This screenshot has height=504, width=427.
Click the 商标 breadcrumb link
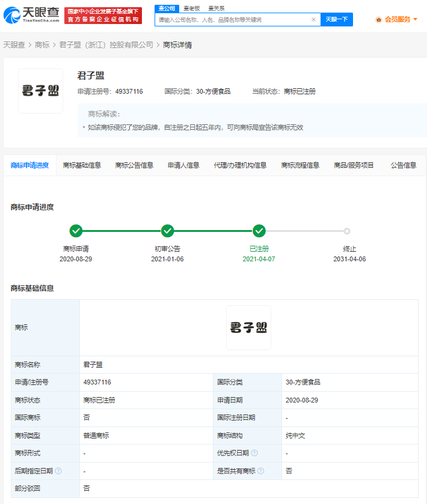(x=42, y=45)
